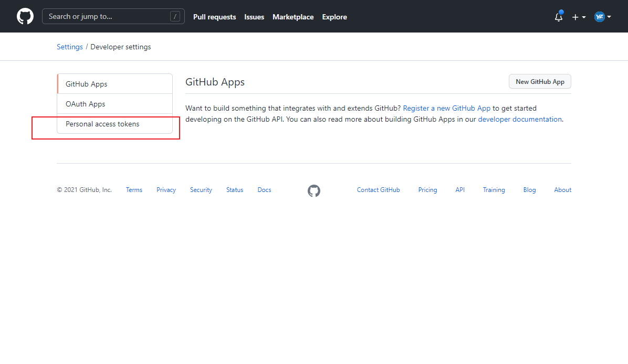
Task: Select GitHub Apps sidebar item
Action: tap(115, 84)
